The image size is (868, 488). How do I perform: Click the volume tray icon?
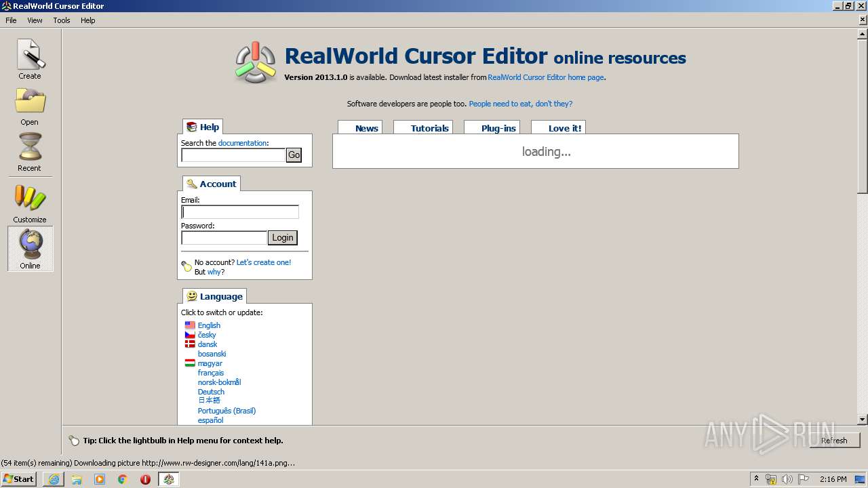[787, 479]
